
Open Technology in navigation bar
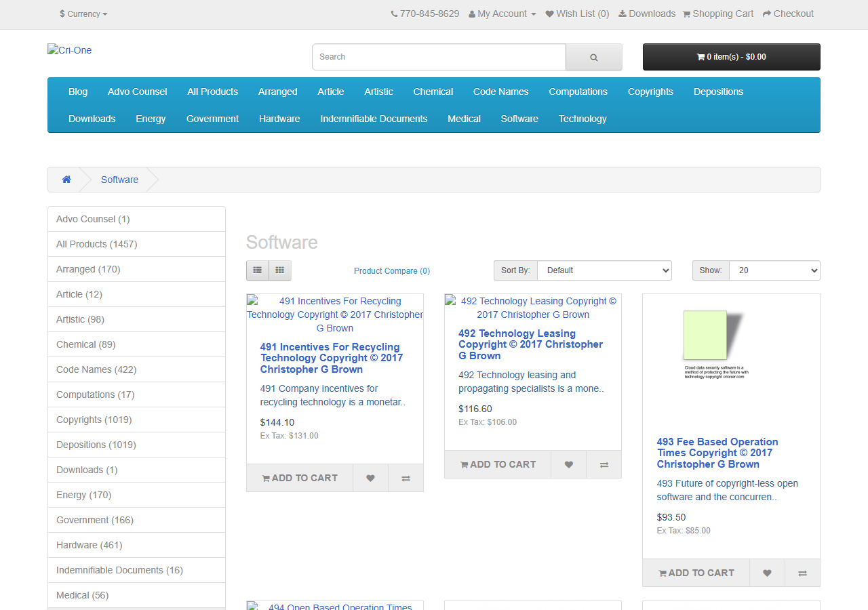583,119
